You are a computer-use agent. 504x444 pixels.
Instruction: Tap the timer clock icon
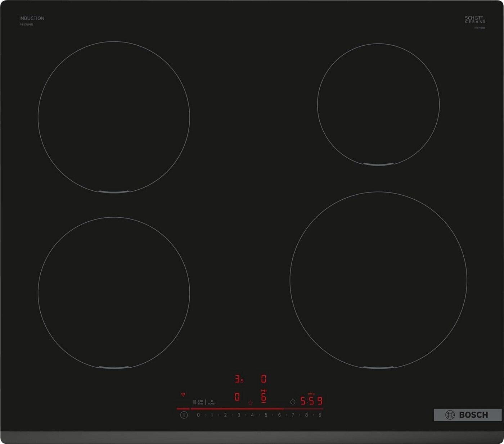click(x=293, y=402)
